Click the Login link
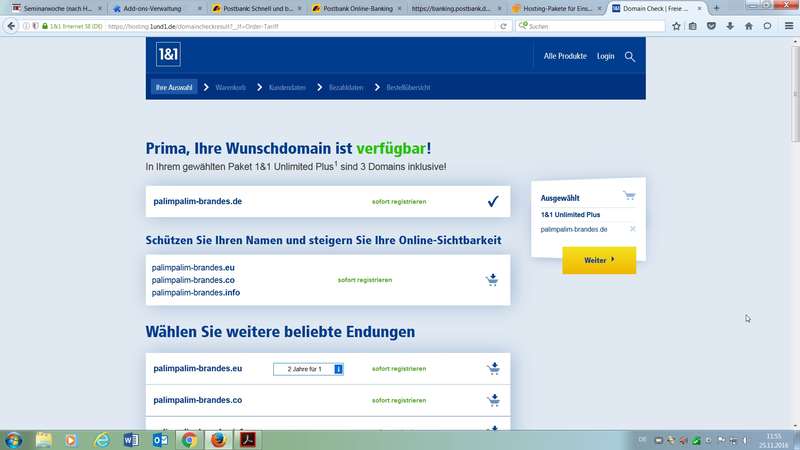The image size is (800, 450). 605,57
